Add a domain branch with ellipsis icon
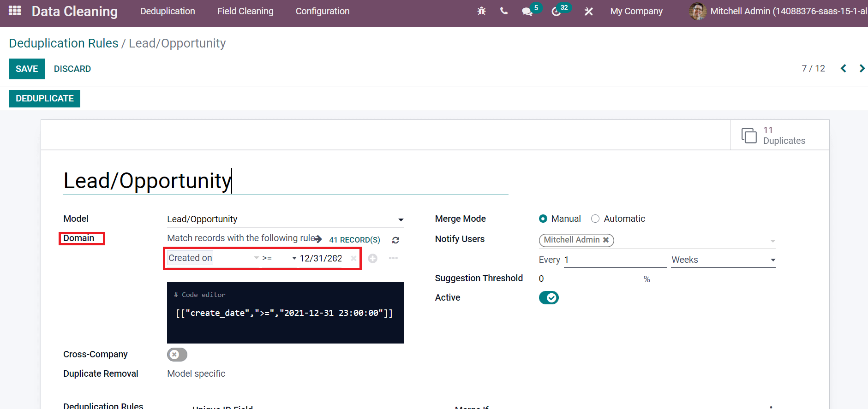868x409 pixels. [x=393, y=258]
